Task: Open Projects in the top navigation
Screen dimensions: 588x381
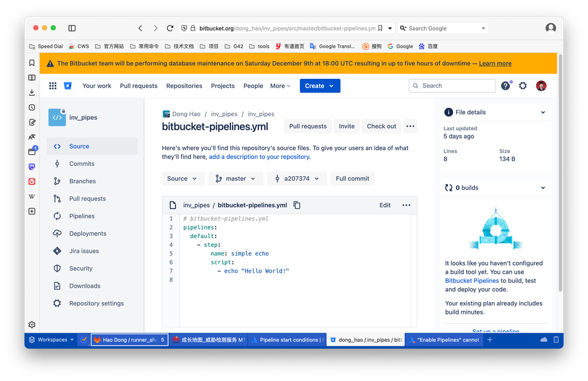Action: (223, 86)
